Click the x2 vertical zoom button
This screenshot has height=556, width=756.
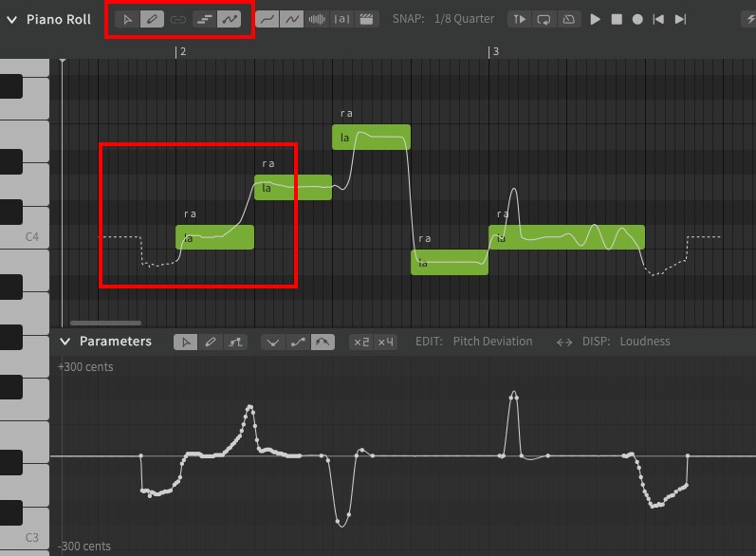[361, 342]
